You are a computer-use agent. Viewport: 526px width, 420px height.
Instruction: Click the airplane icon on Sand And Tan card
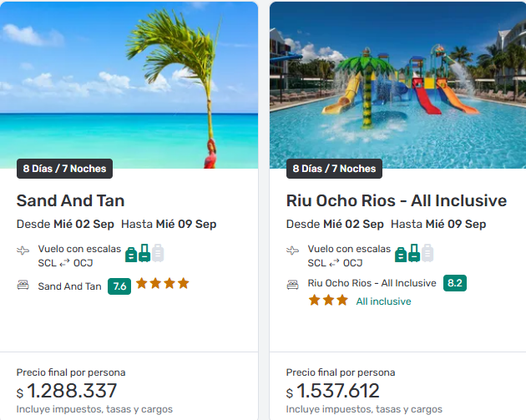(23, 250)
